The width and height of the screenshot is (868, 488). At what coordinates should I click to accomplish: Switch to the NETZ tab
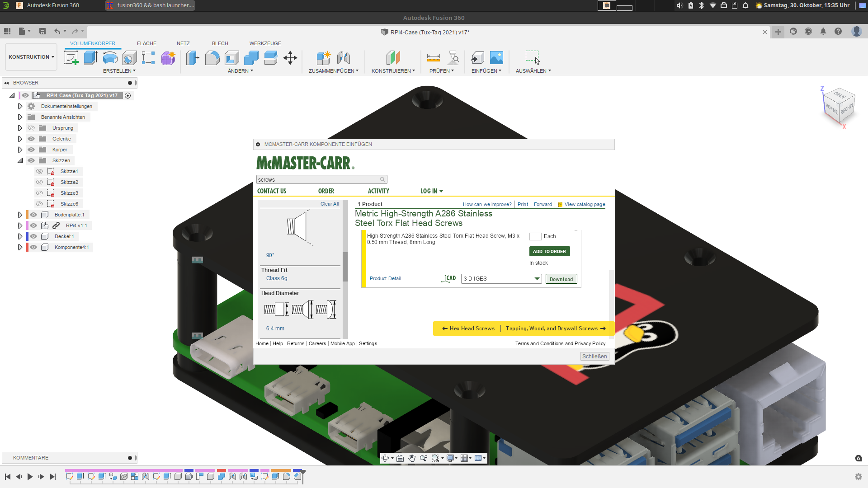point(183,43)
